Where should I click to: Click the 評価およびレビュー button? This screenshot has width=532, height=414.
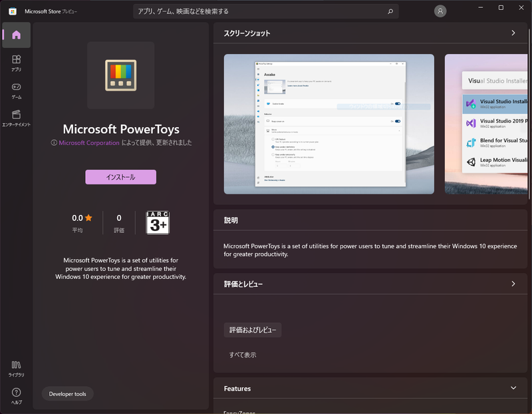pyautogui.click(x=254, y=329)
